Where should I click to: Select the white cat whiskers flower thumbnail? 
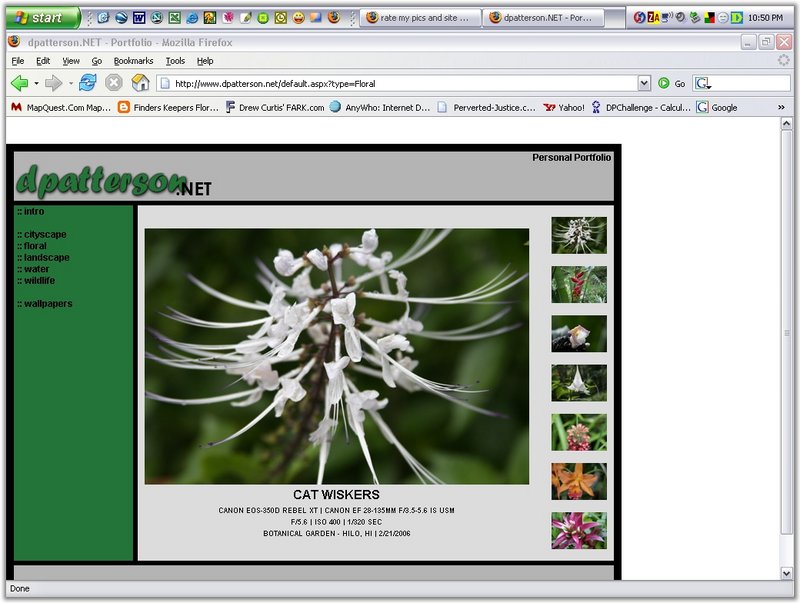(x=579, y=235)
